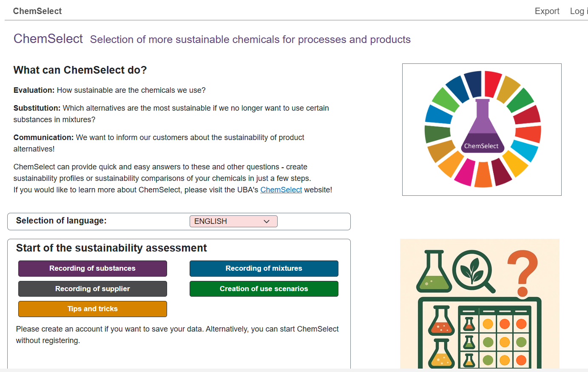Open the Tips and tricks page

(x=92, y=309)
